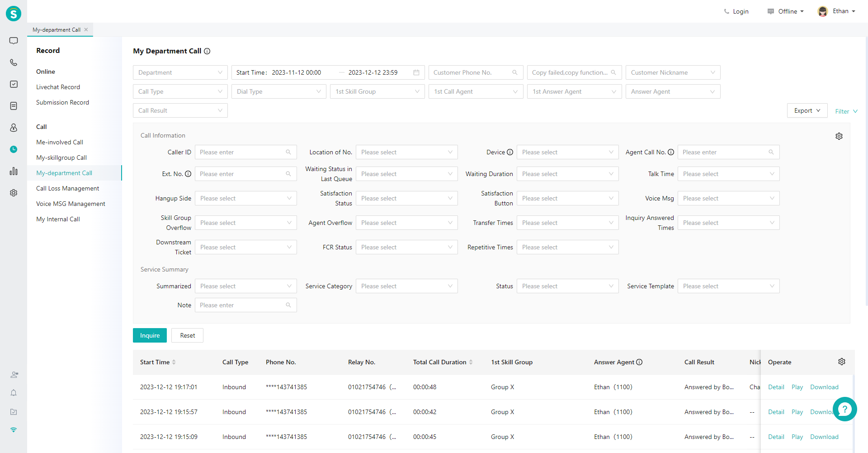Open the customer person icon in sidebar
The width and height of the screenshot is (868, 453).
coord(14,128)
